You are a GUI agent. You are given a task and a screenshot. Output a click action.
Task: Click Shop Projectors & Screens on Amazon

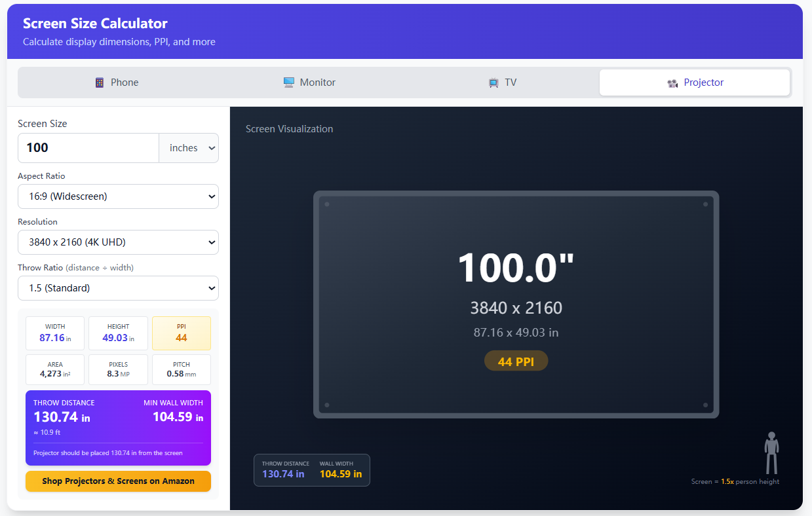(118, 481)
